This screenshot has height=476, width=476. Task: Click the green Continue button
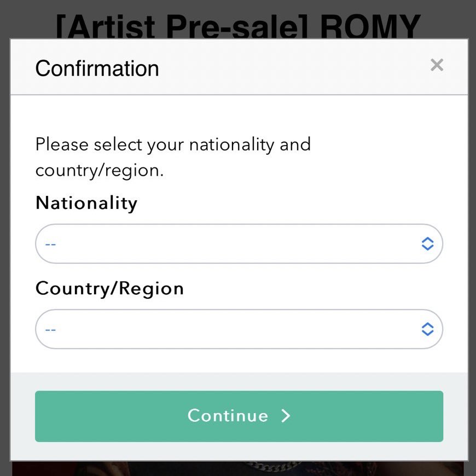239,416
